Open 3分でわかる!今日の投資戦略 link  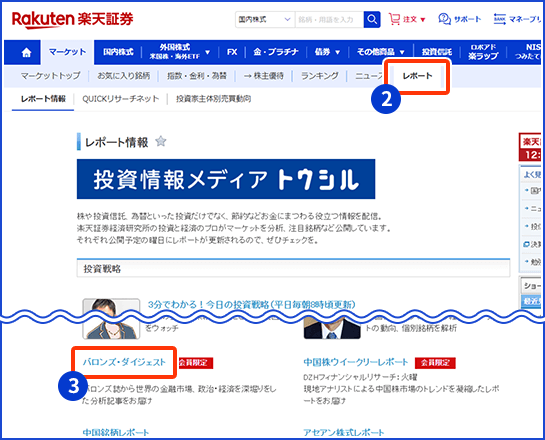pos(252,305)
